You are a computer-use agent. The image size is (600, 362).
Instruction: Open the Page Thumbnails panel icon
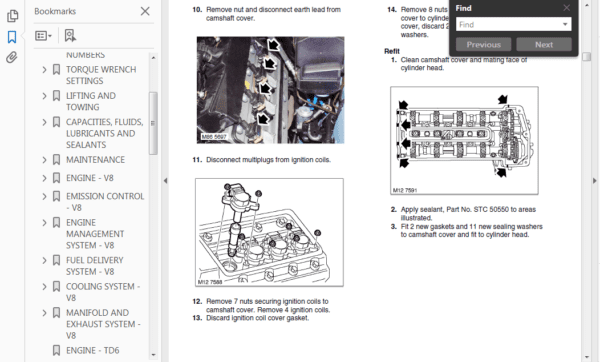coord(12,16)
